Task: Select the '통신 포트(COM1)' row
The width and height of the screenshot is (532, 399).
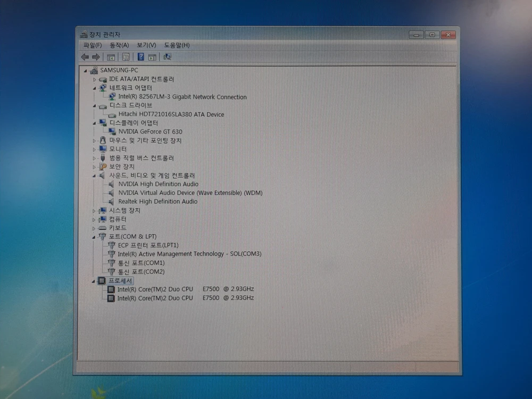Action: click(x=136, y=263)
